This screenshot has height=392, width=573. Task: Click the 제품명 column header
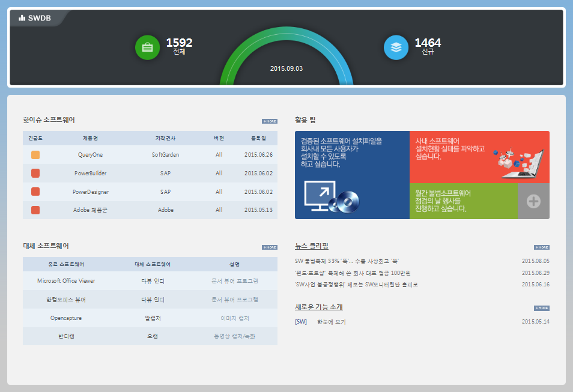90,139
